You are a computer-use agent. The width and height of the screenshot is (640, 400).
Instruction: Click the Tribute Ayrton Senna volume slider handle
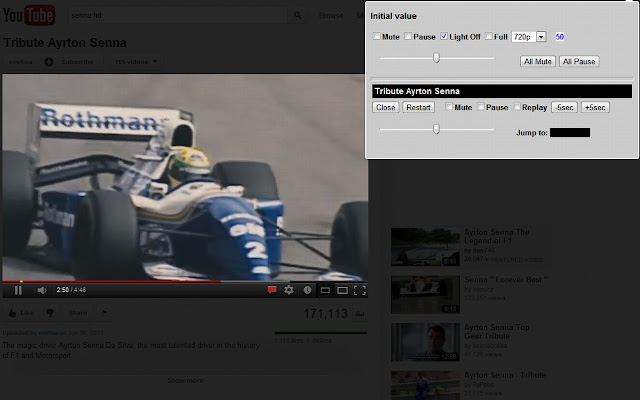pyautogui.click(x=436, y=129)
